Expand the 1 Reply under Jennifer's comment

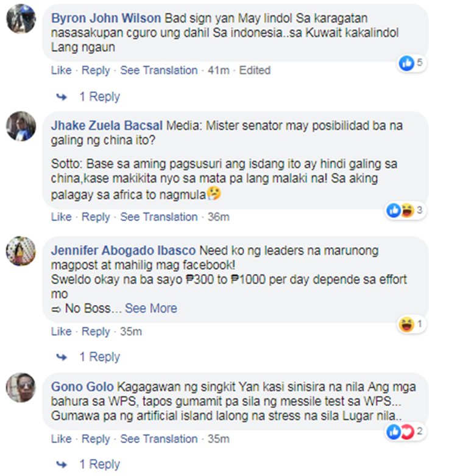click(100, 357)
